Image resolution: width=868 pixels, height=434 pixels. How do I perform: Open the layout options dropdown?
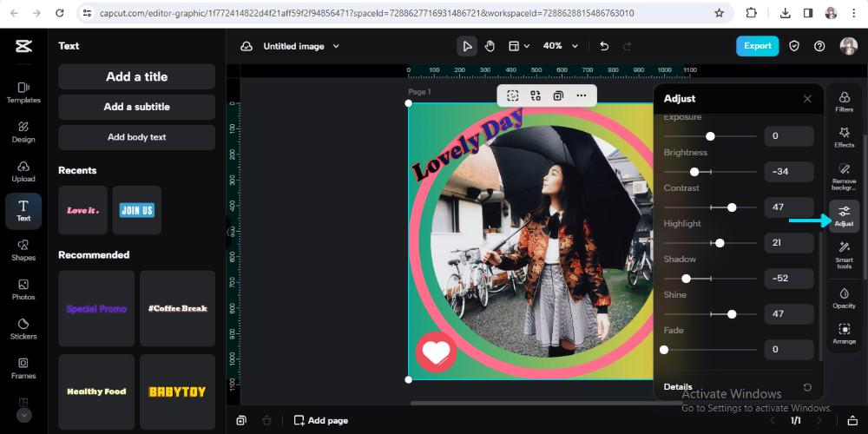519,46
